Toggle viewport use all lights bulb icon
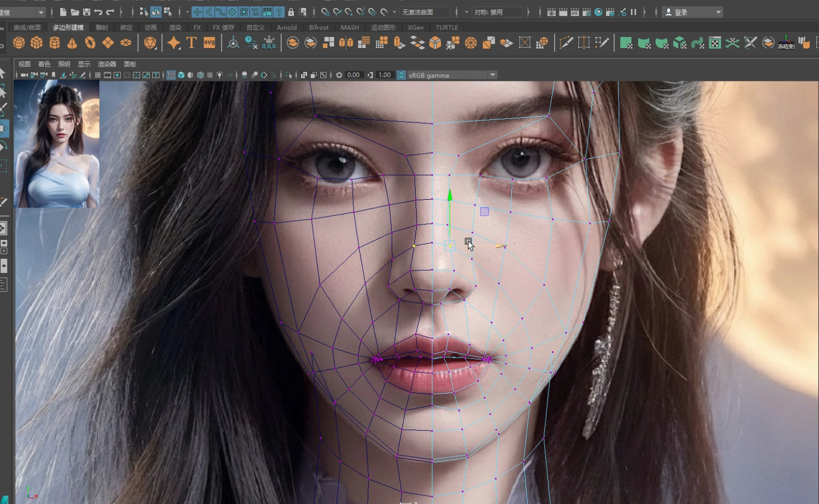819x504 pixels. [x=219, y=75]
